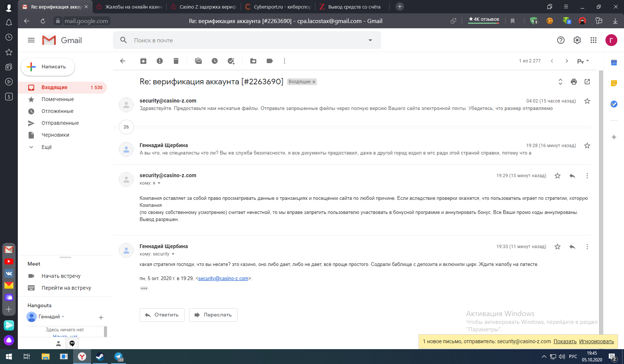Open Геннадий Hangouts status dropdown
624x364 pixels.
(63, 317)
